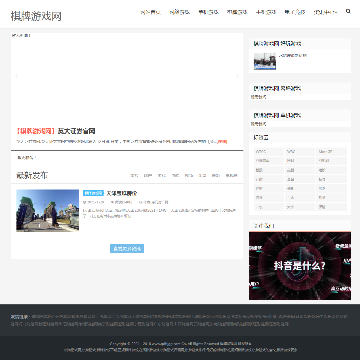This screenshot has height=360, width=360.
Task: Open the 抖音是什么? banner image
Action: (x=300, y=266)
